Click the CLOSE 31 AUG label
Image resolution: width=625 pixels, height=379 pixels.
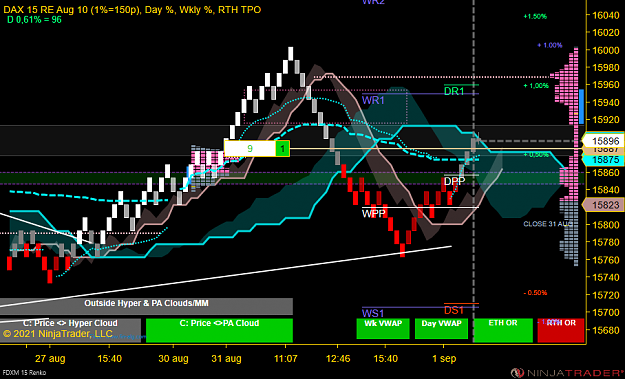pos(548,224)
